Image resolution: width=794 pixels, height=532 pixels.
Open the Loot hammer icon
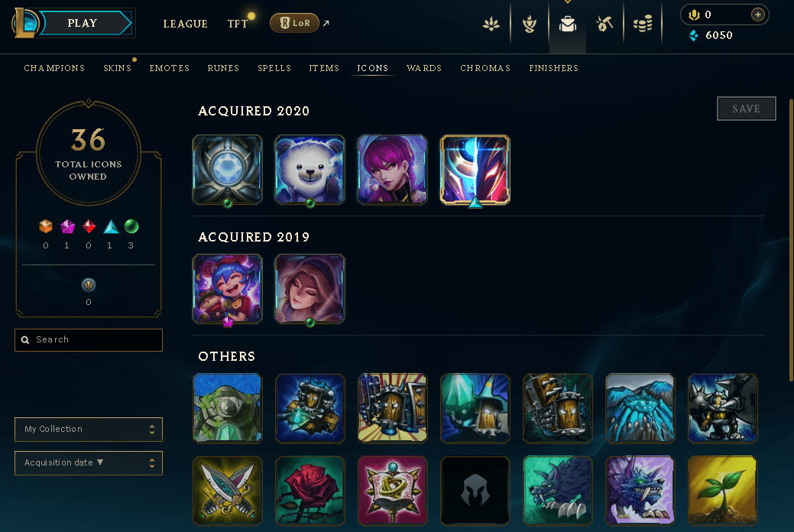point(604,23)
